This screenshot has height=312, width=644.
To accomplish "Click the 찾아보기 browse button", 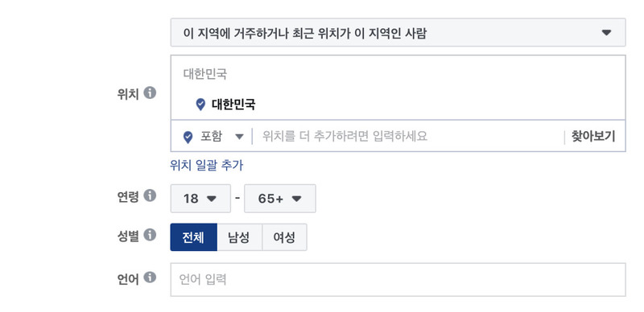I will (x=593, y=136).
